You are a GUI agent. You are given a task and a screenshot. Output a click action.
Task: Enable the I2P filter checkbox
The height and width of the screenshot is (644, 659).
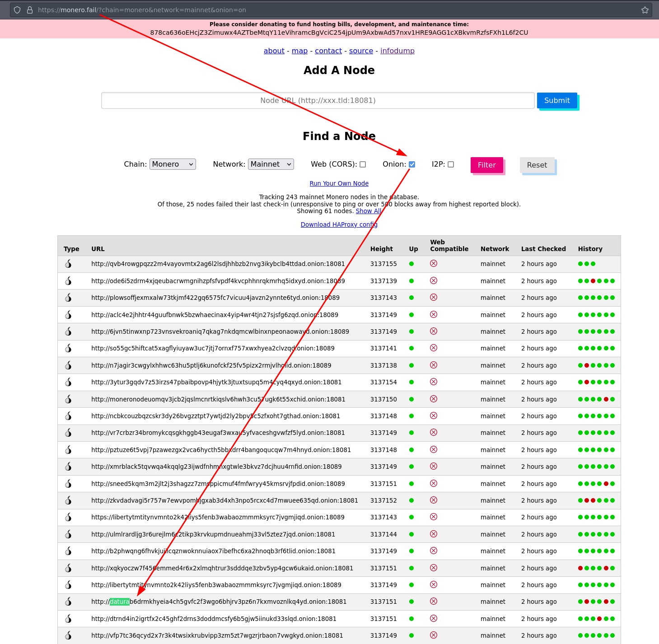[451, 164]
